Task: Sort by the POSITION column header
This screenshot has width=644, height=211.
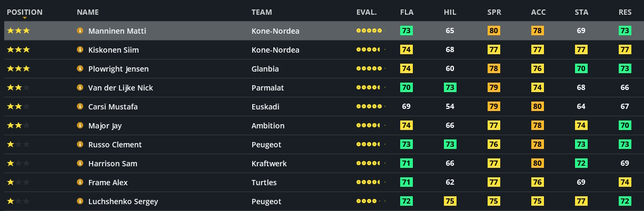Action: (x=25, y=12)
